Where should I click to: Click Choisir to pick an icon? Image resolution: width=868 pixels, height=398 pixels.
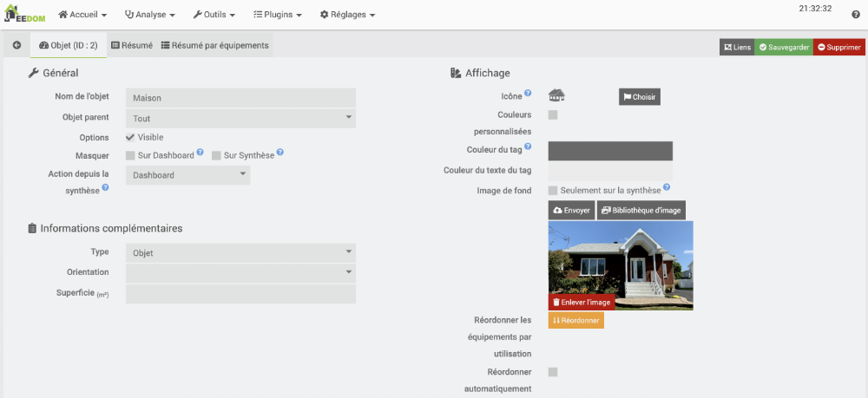click(x=640, y=97)
